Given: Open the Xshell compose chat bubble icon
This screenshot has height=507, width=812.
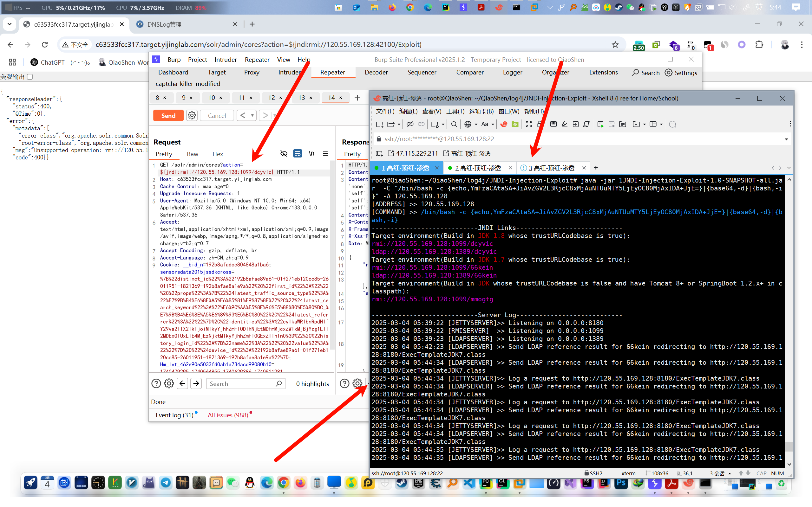Looking at the screenshot, I should coord(672,125).
